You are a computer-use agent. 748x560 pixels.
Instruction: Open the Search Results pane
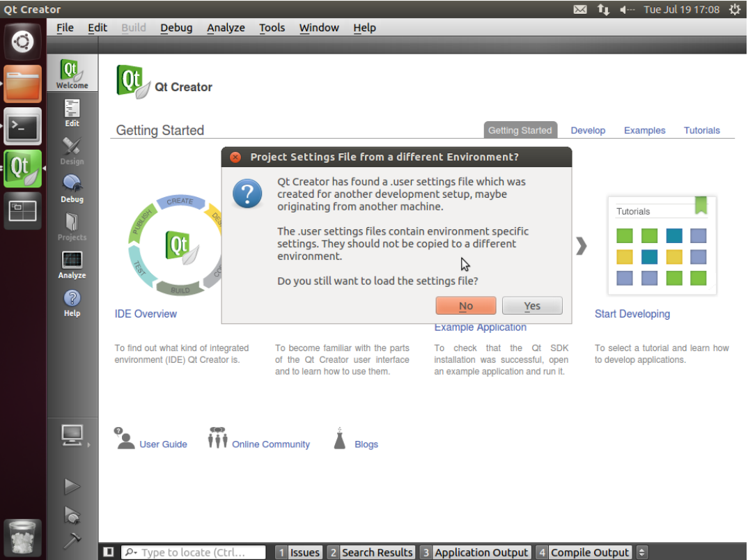click(371, 552)
